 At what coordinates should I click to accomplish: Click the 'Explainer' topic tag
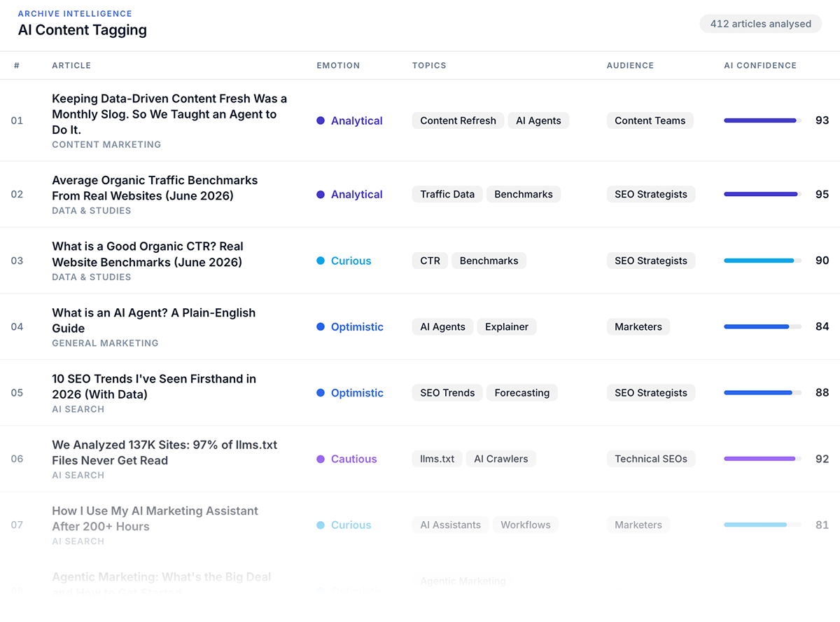(507, 326)
